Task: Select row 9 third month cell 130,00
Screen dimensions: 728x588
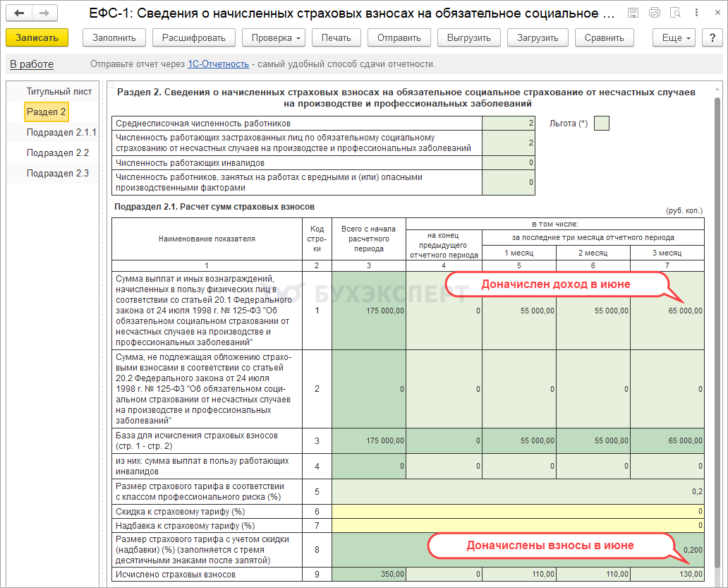Action: point(667,574)
